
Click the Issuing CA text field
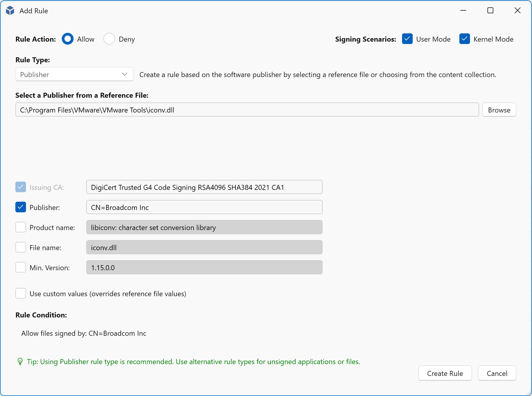coord(204,187)
